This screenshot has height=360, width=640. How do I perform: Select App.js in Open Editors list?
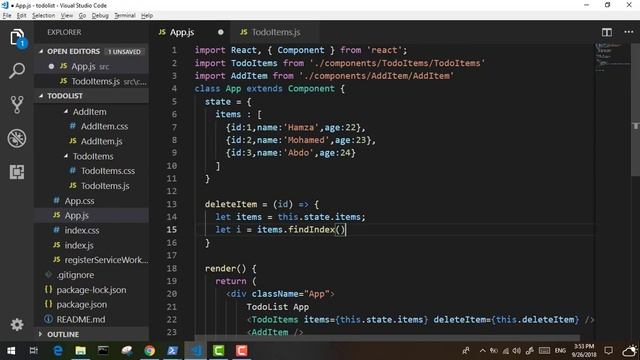(x=91, y=66)
